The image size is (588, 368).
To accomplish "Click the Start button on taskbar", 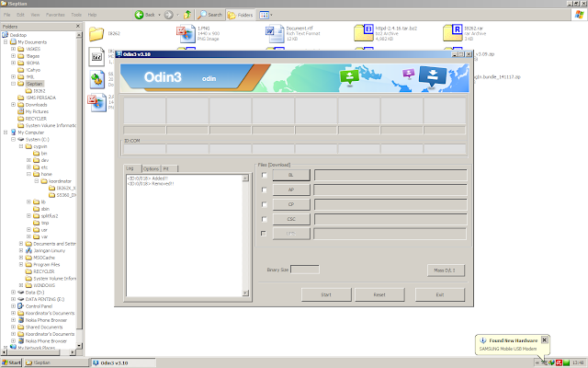I will click(12, 362).
